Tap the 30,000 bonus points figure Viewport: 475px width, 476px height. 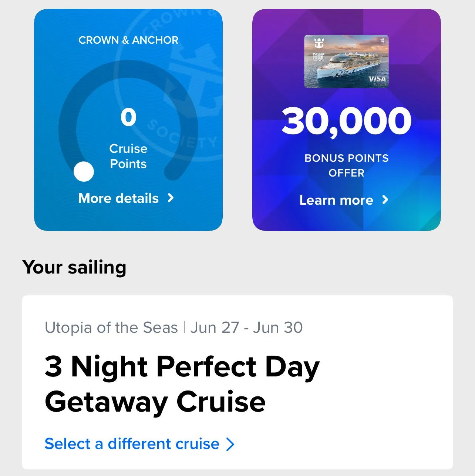346,121
